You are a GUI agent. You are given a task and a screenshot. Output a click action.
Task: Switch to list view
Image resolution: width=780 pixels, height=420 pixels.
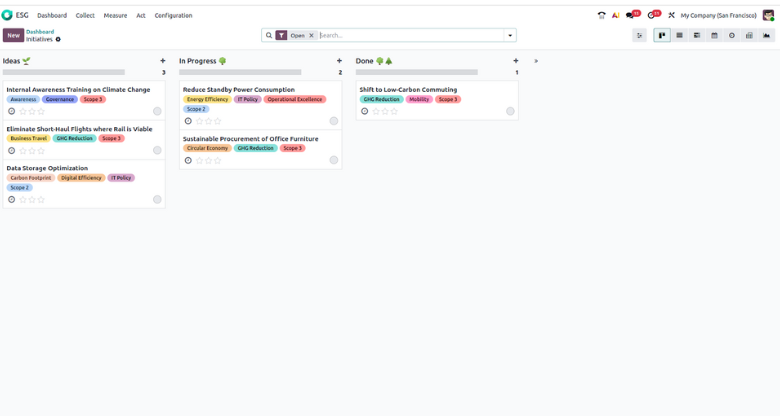click(679, 35)
